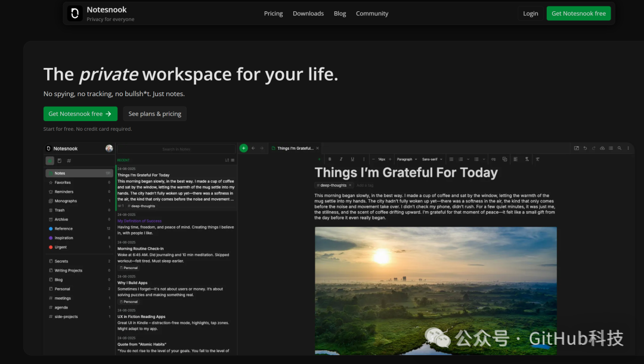Image resolution: width=644 pixels, height=364 pixels.
Task: Open the tags hash icon in sidebar
Action: click(69, 161)
